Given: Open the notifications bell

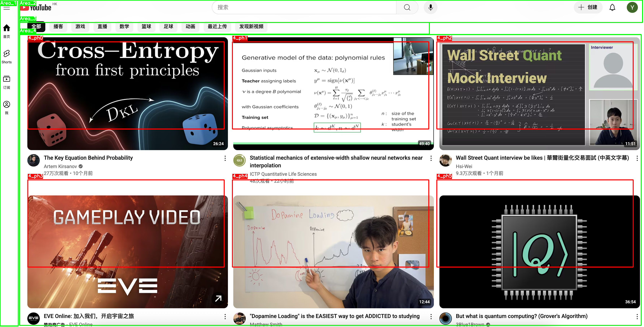Looking at the screenshot, I should click(x=612, y=7).
